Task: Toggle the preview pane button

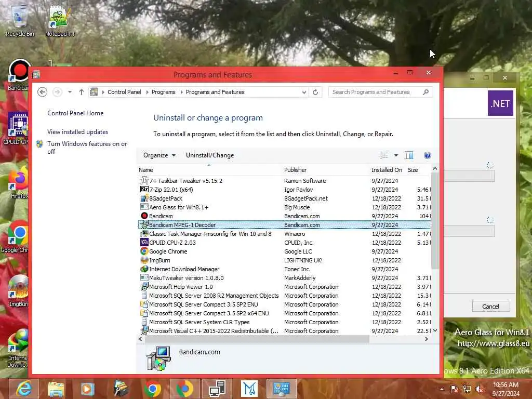Action: click(409, 155)
